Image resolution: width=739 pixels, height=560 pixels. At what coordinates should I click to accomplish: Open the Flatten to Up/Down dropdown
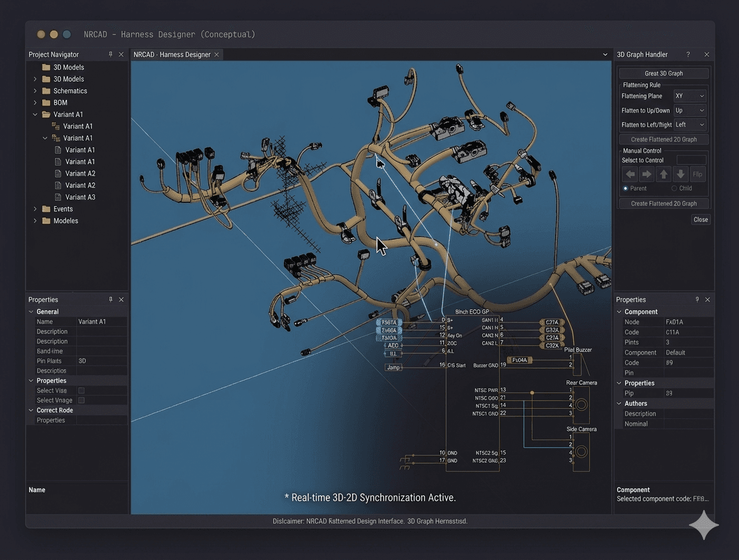click(690, 111)
